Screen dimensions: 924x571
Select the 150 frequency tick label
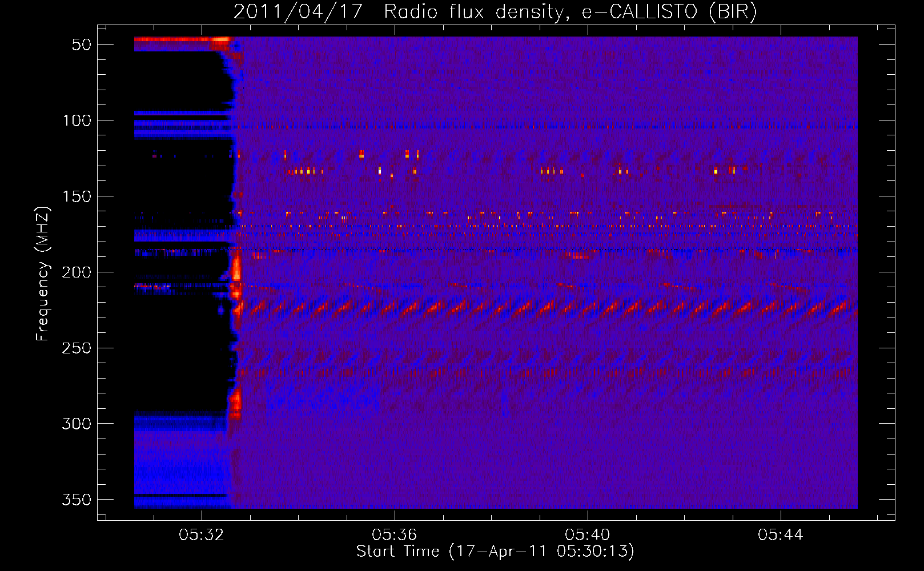click(77, 196)
